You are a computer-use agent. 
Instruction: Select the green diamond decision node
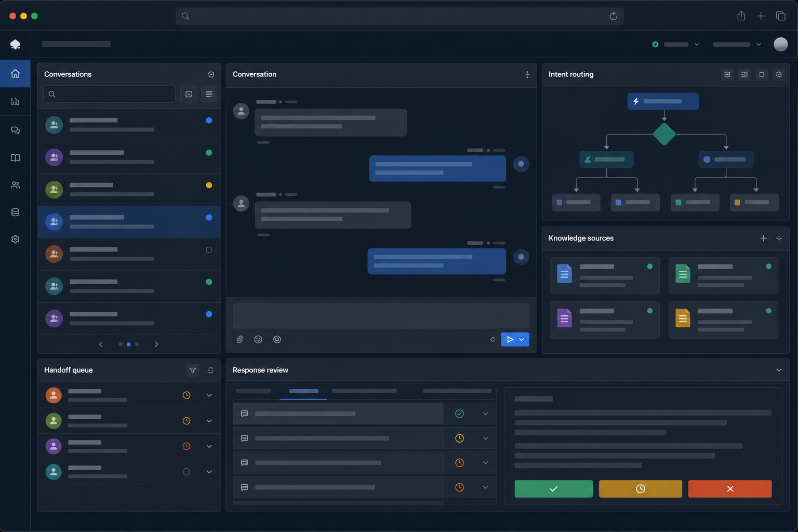664,134
